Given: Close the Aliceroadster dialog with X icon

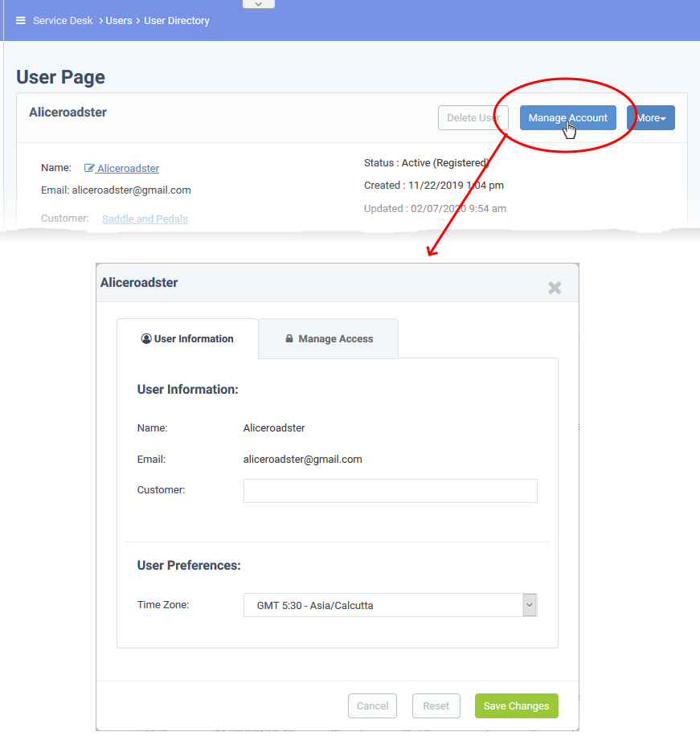Looking at the screenshot, I should click(555, 288).
